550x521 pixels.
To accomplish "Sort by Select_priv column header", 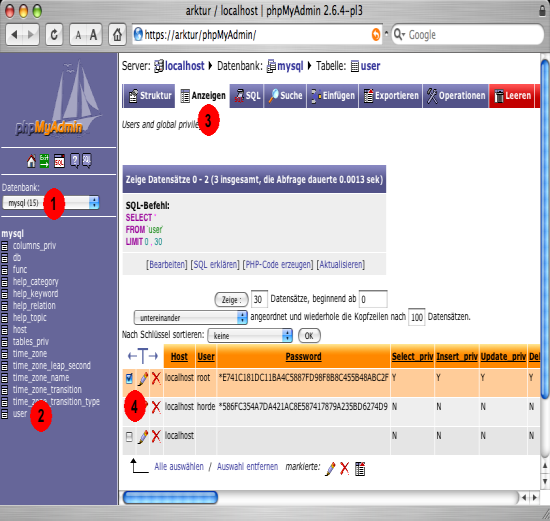I will 412,356.
